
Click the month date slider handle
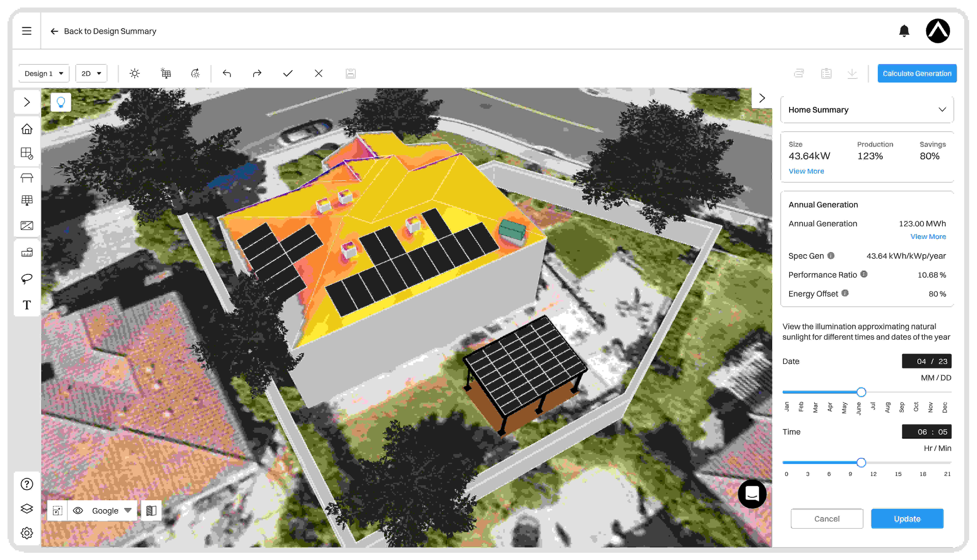861,392
